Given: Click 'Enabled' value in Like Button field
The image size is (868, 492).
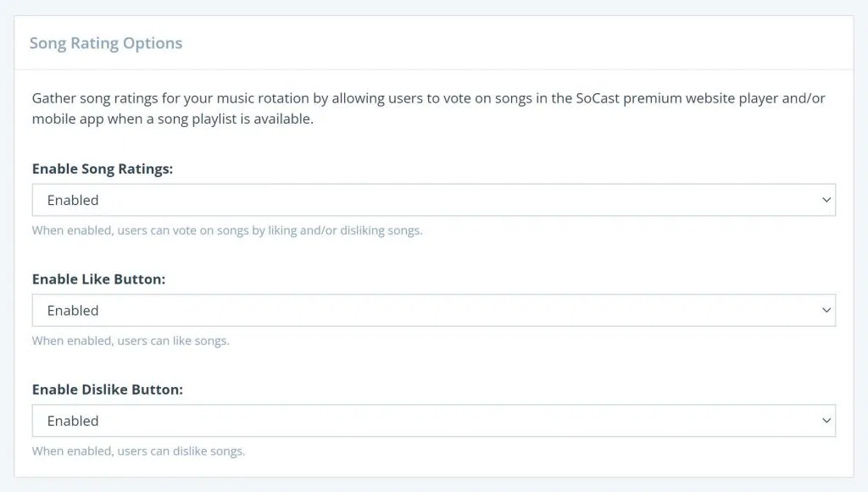Looking at the screenshot, I should click(x=73, y=311).
